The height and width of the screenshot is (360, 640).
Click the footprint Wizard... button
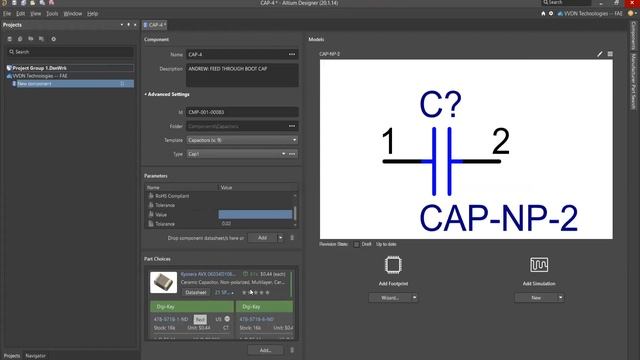click(390, 298)
